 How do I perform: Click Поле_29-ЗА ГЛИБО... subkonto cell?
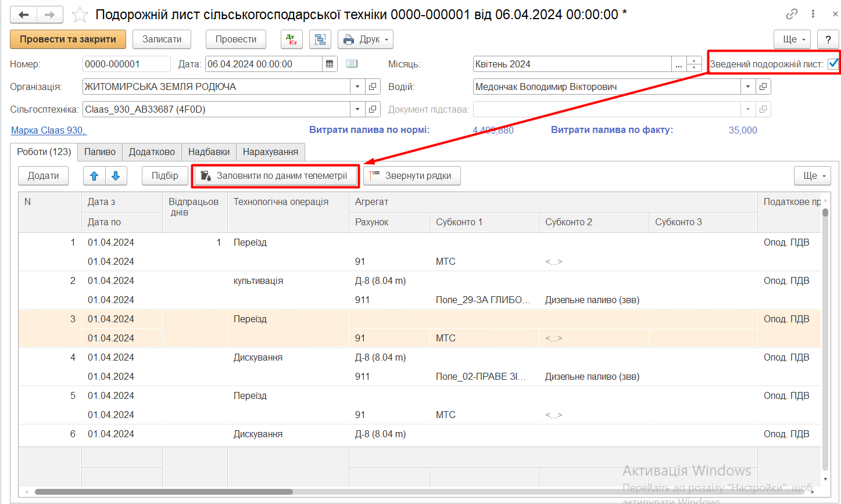484,300
